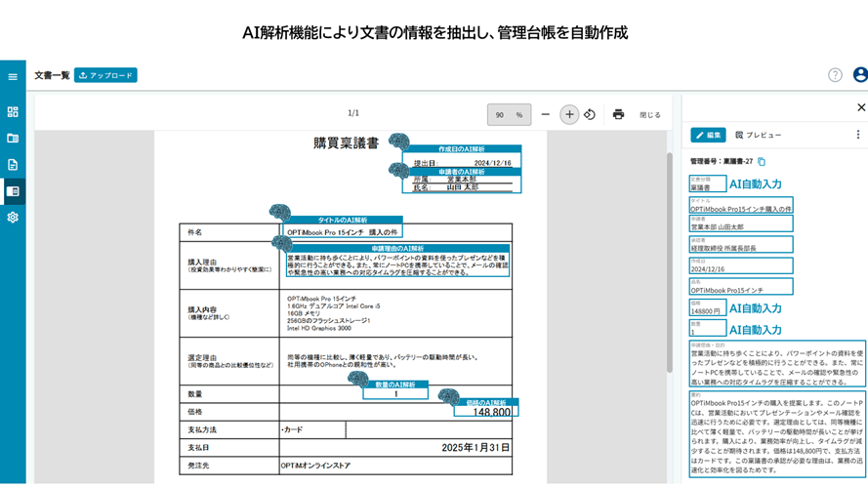Click the 文書分類 field showing 稟議書
The height and width of the screenshot is (487, 868).
[708, 183]
